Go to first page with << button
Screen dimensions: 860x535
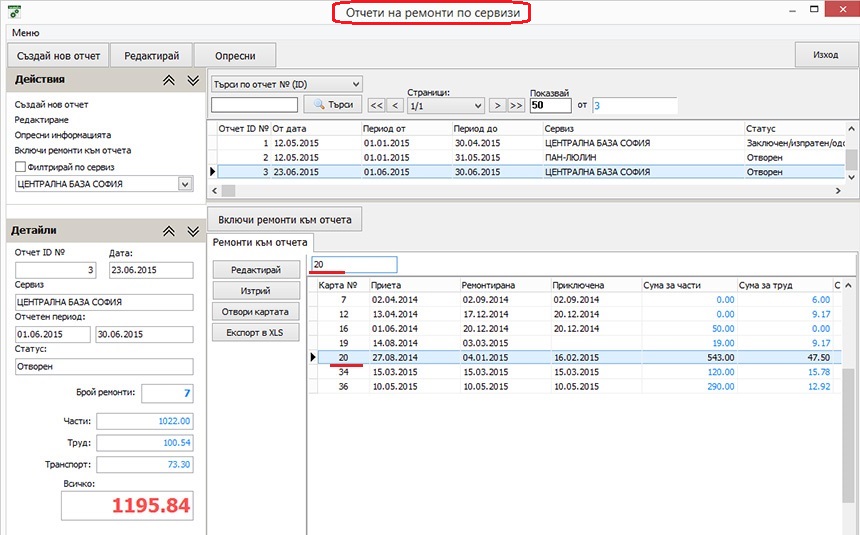tap(376, 105)
